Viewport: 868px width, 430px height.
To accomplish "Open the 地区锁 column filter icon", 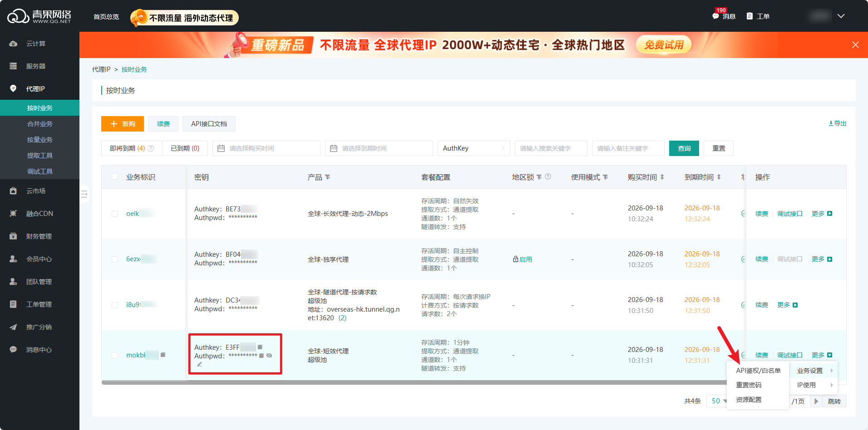I will [x=539, y=177].
